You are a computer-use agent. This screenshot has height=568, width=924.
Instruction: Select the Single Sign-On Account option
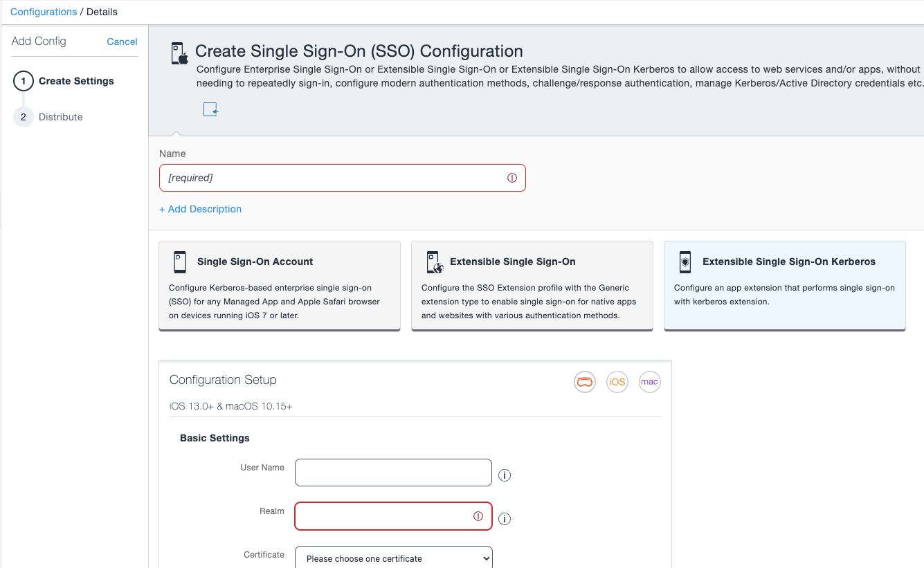(x=279, y=285)
